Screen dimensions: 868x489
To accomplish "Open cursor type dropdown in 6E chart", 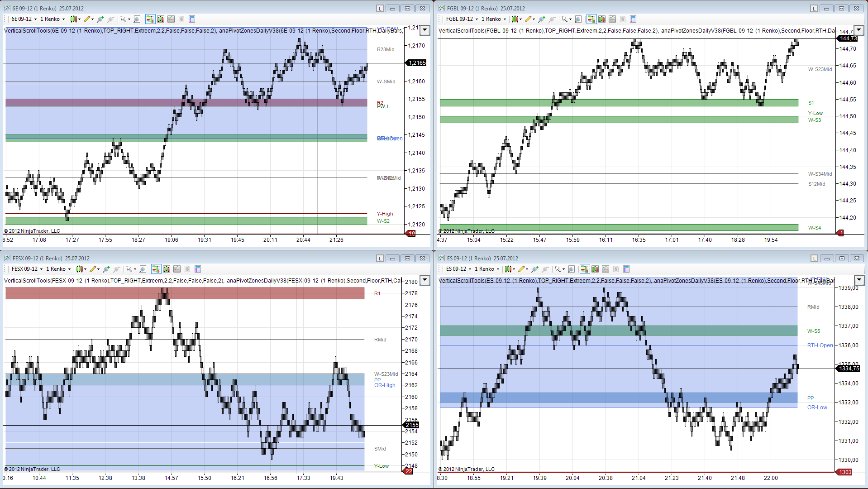I will (x=125, y=19).
